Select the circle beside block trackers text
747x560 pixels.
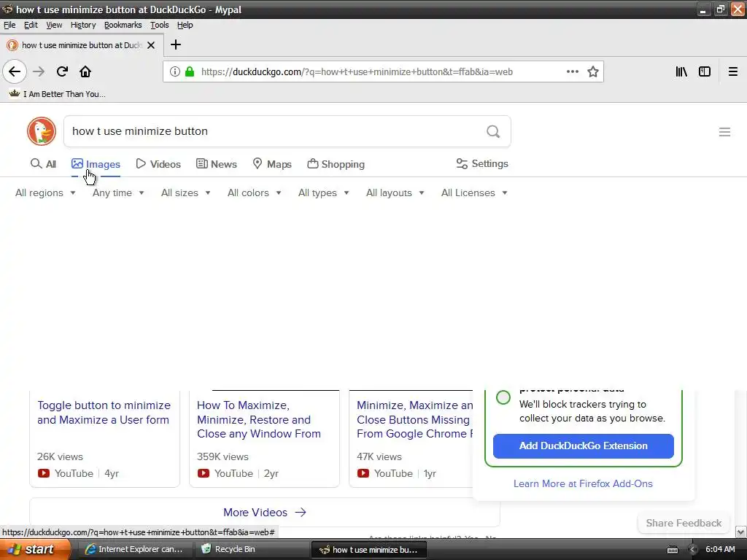coord(503,397)
